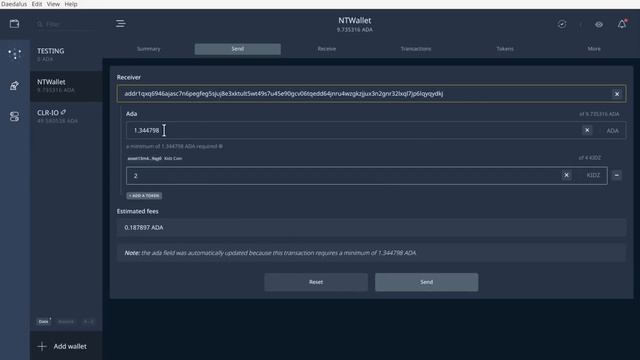Toggle the hamburger menu to collapse wallet list

120,24
